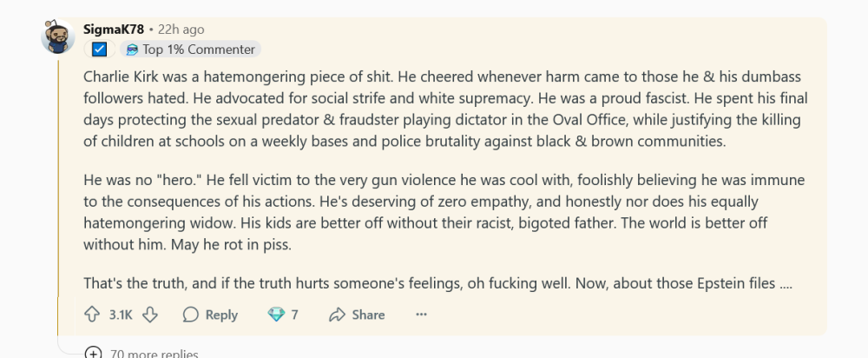Expand replies with the plus circle icon
Screen dimensions: 868x358
92,353
